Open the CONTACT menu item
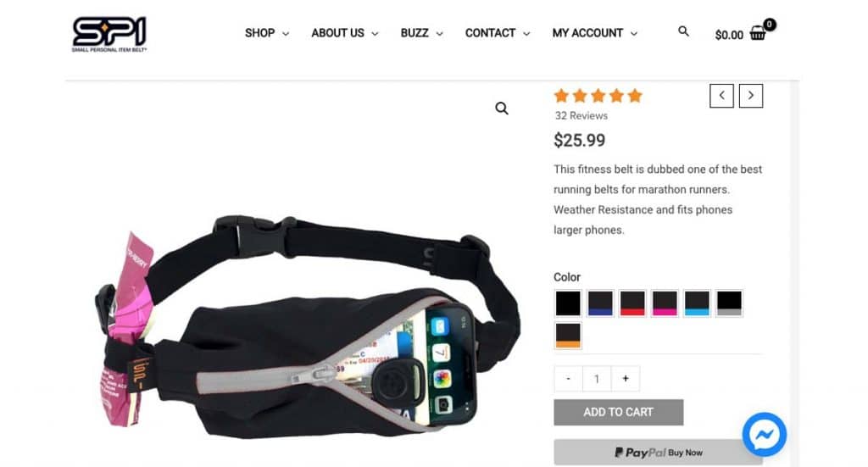The image size is (868, 467). point(497,33)
